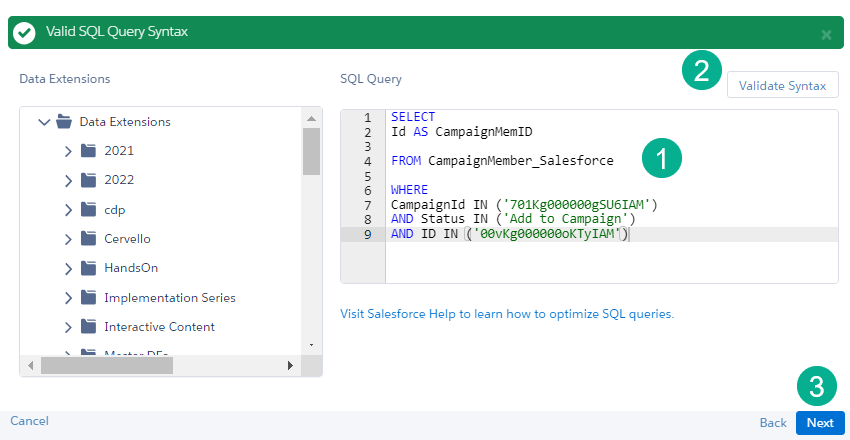Screen dimensions: 850x440
Task: Cancel the query activity setup
Action: tap(29, 421)
